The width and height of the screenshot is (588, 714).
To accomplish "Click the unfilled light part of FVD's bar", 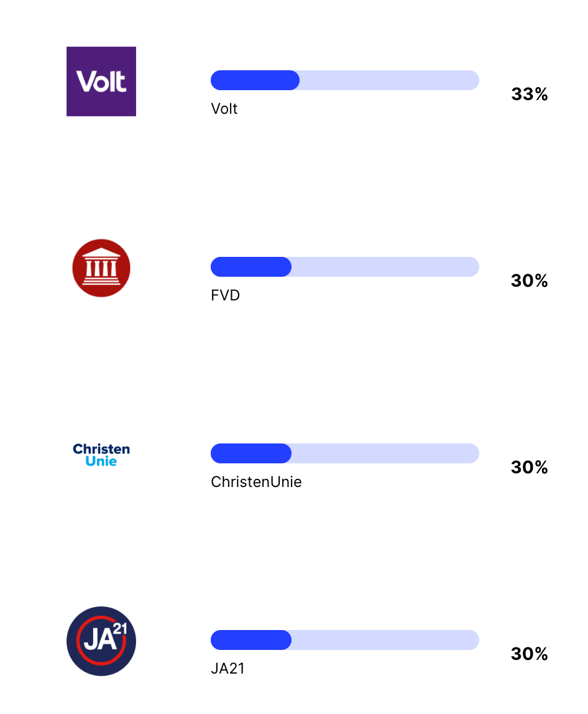I will pyautogui.click(x=385, y=267).
